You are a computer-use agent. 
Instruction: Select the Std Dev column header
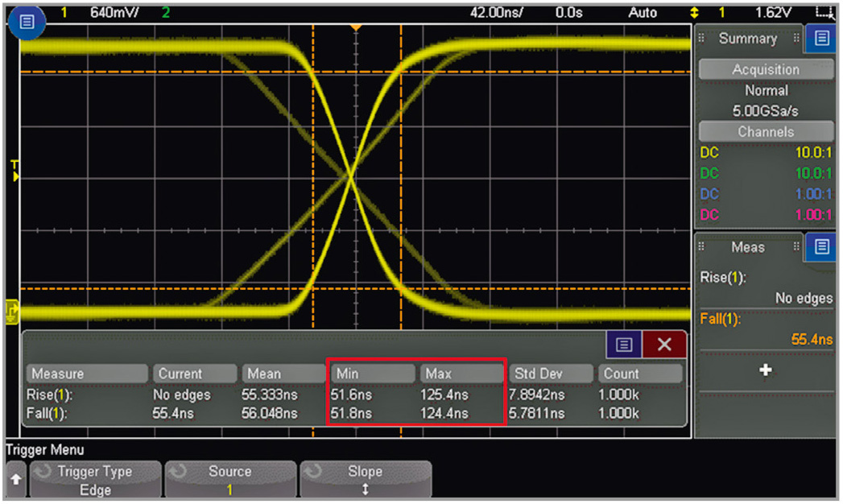click(x=550, y=374)
